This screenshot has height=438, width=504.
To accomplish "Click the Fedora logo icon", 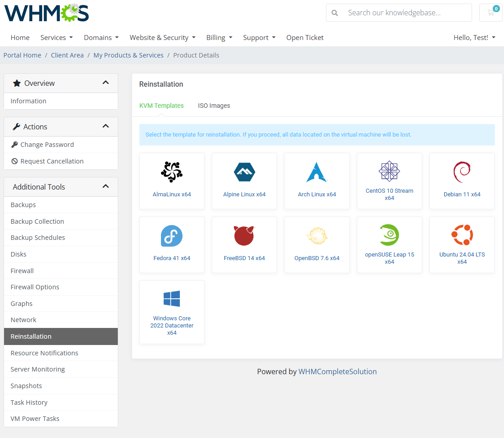I will point(172,236).
